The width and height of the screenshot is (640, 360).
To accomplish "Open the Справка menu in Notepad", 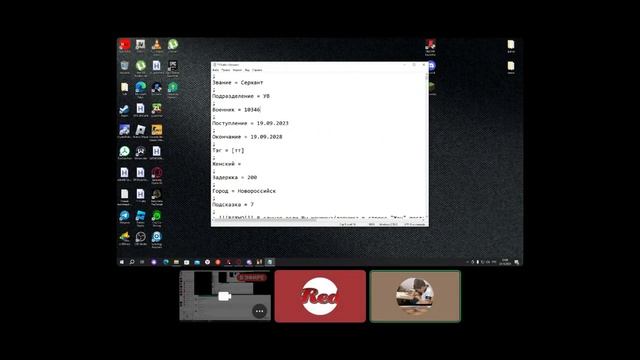I will tap(257, 70).
